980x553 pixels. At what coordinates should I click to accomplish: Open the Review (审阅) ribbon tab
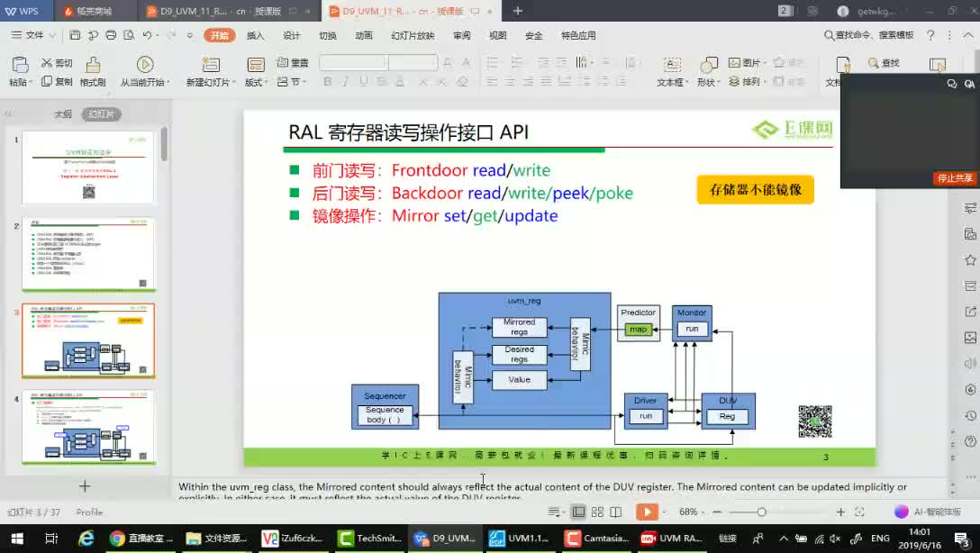tap(461, 36)
